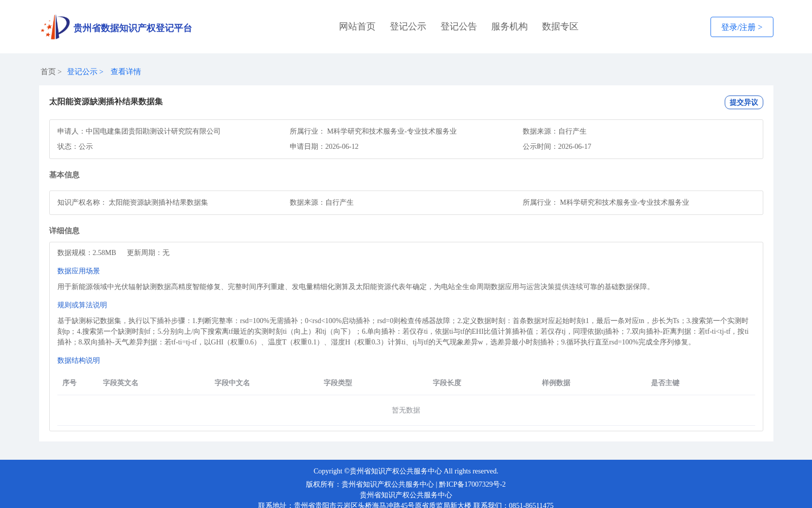Image resolution: width=812 pixels, height=508 pixels.
Task: Click 基本信息 section heading
Action: (x=64, y=175)
